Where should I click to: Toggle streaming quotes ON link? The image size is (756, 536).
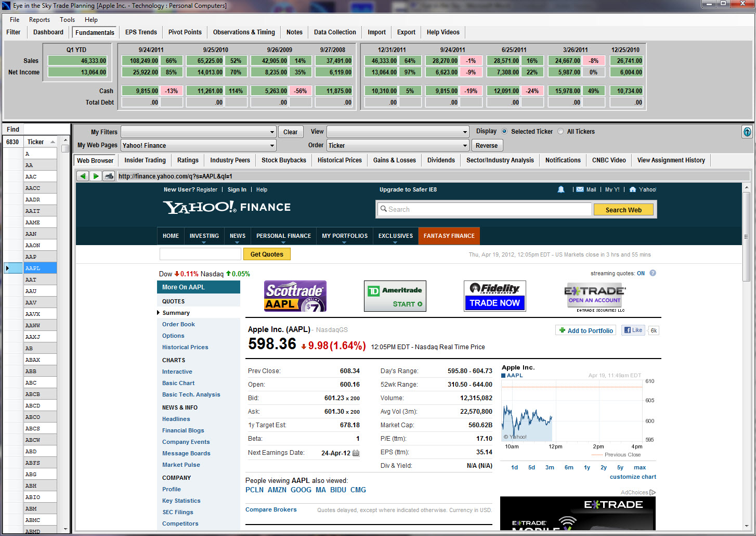641,273
